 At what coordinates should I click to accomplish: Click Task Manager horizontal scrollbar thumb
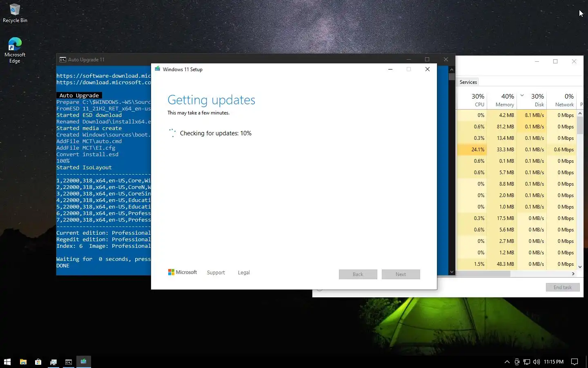coord(483,274)
